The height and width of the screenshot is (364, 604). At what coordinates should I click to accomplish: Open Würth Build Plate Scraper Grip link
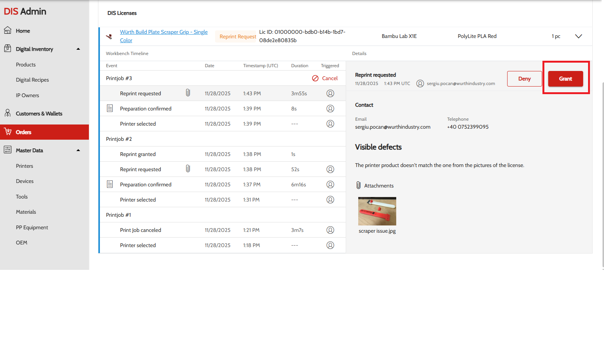click(163, 32)
